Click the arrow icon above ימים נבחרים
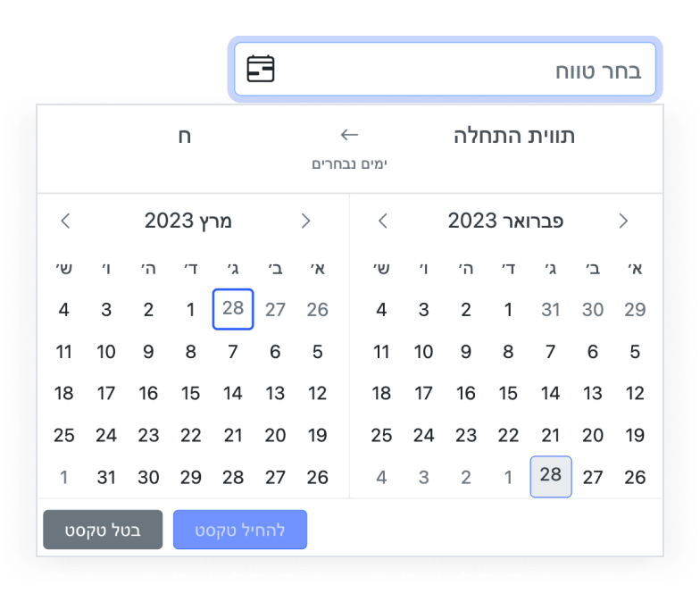This screenshot has width=700, height=593. 349,136
